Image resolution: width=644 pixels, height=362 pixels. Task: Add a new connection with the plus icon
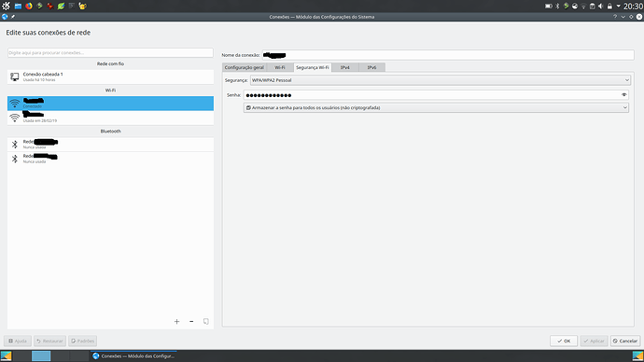point(176,321)
